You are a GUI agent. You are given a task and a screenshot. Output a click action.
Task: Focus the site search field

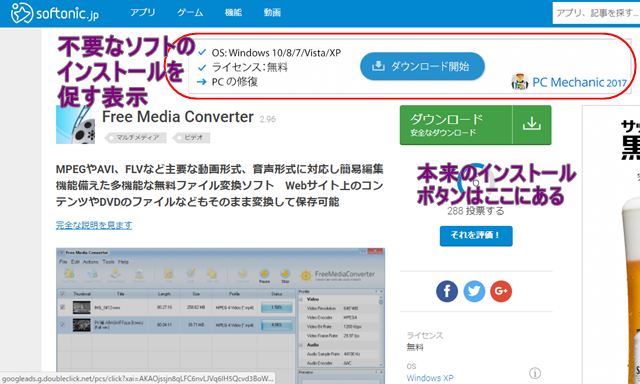click(x=596, y=13)
